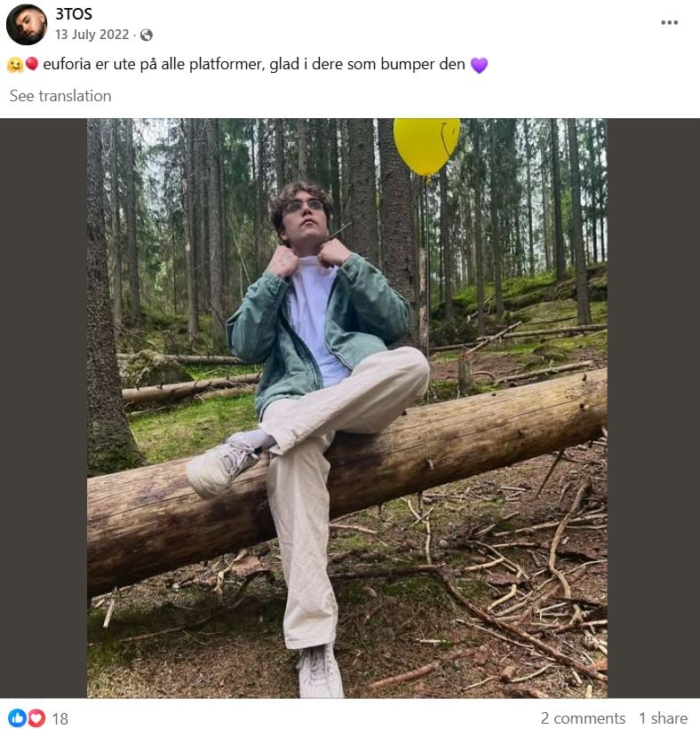
Task: Click See translation below the caption
Action: pos(60,96)
